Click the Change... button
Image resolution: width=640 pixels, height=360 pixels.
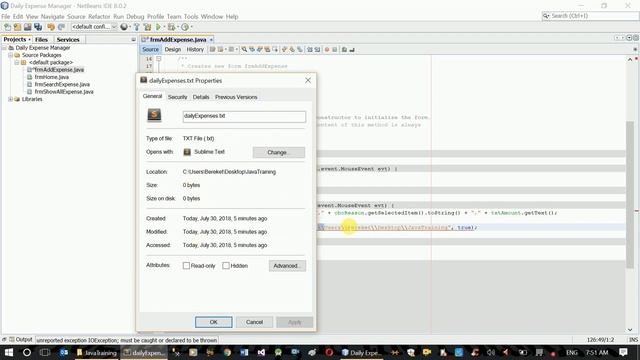(279, 152)
